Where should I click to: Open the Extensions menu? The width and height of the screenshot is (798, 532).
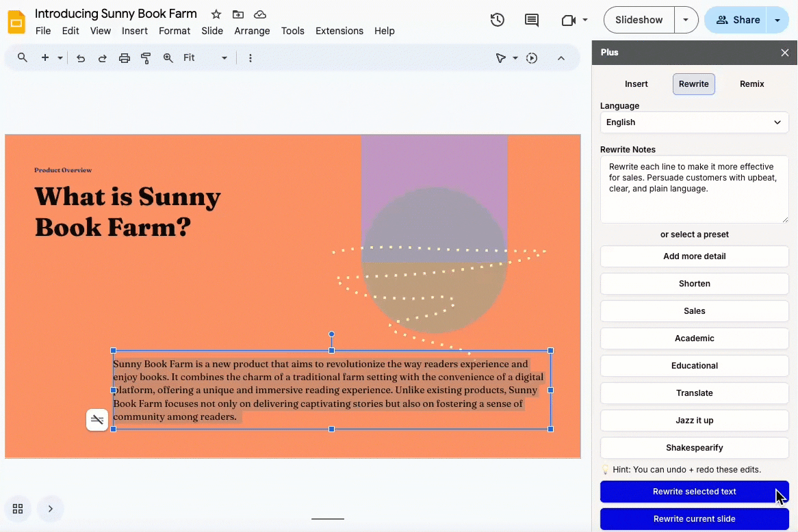pos(339,31)
